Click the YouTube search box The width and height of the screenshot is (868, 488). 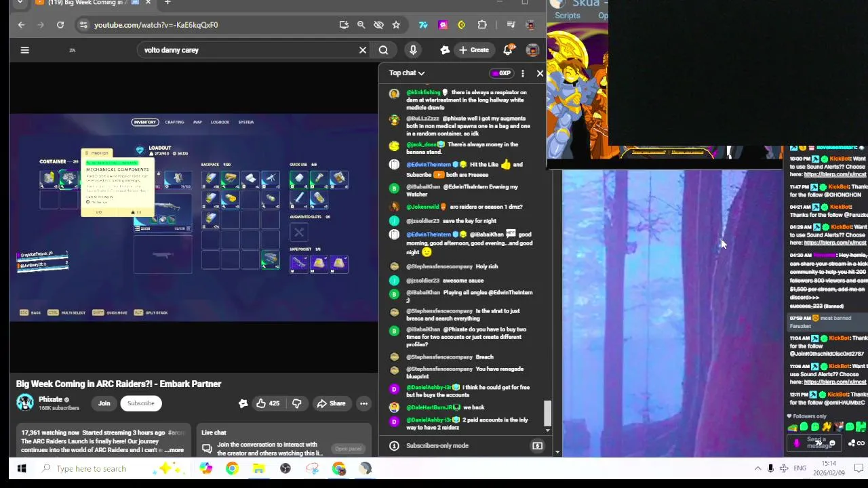tap(248, 49)
